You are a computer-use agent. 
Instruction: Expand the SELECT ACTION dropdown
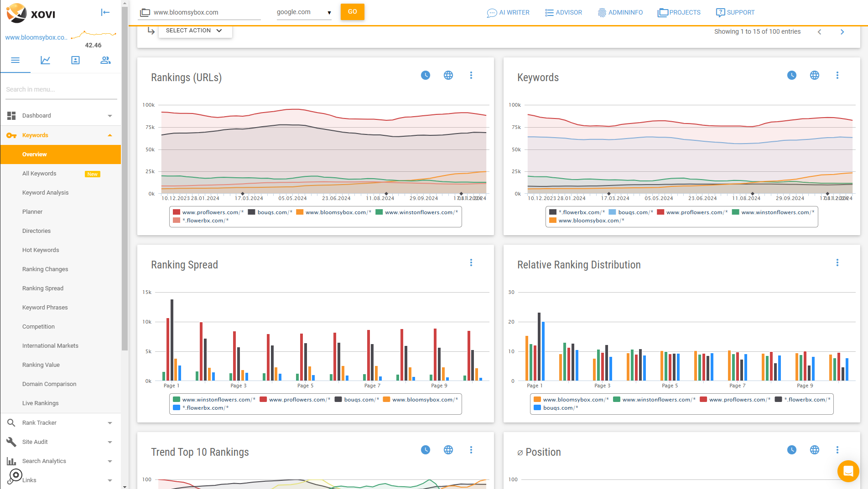195,31
